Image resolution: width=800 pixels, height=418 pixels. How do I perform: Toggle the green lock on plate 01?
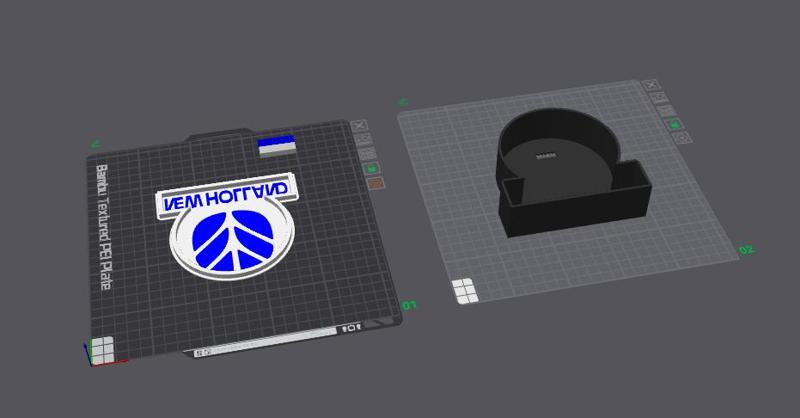(371, 168)
